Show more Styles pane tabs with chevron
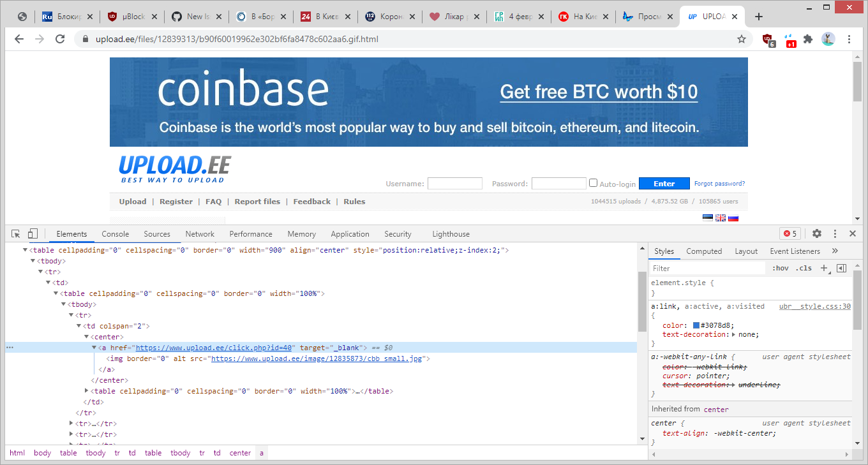 pyautogui.click(x=835, y=251)
